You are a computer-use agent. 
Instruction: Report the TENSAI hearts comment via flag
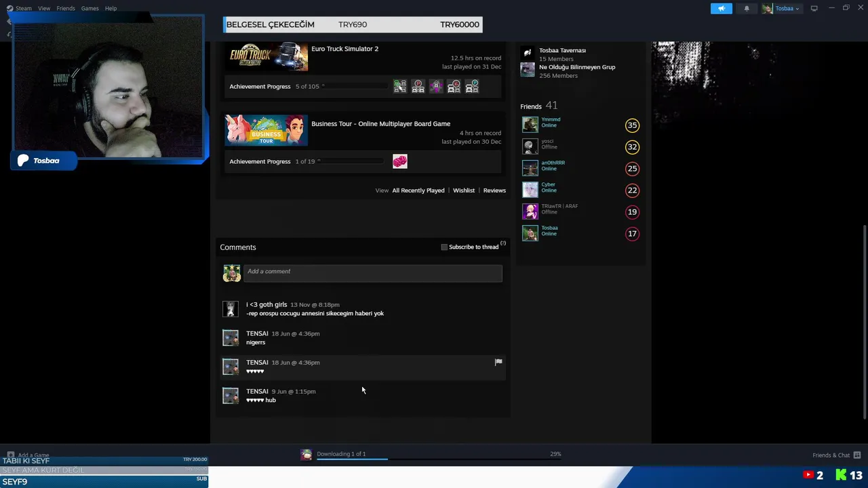click(x=498, y=362)
